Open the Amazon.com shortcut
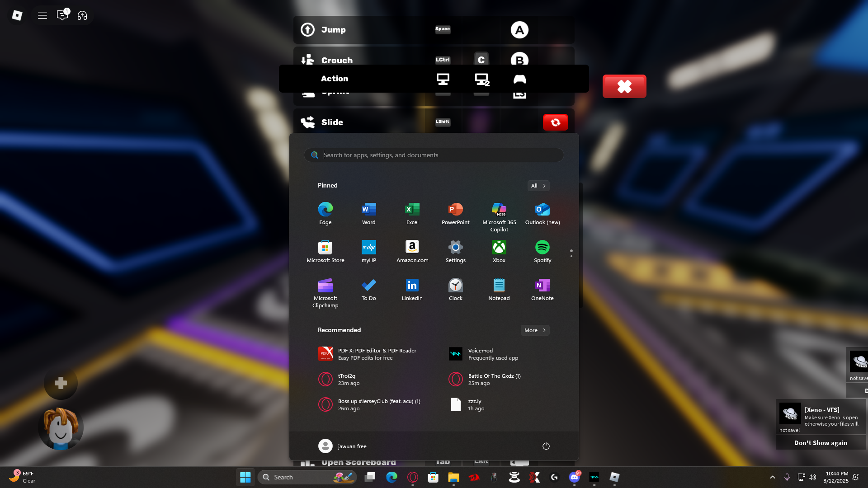The image size is (868, 488). [x=412, y=251]
